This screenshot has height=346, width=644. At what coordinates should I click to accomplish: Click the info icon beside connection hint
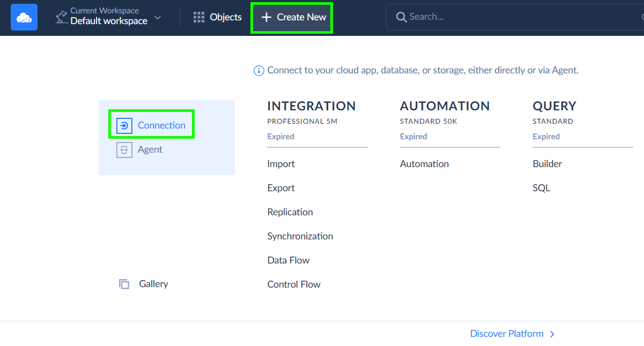(259, 71)
